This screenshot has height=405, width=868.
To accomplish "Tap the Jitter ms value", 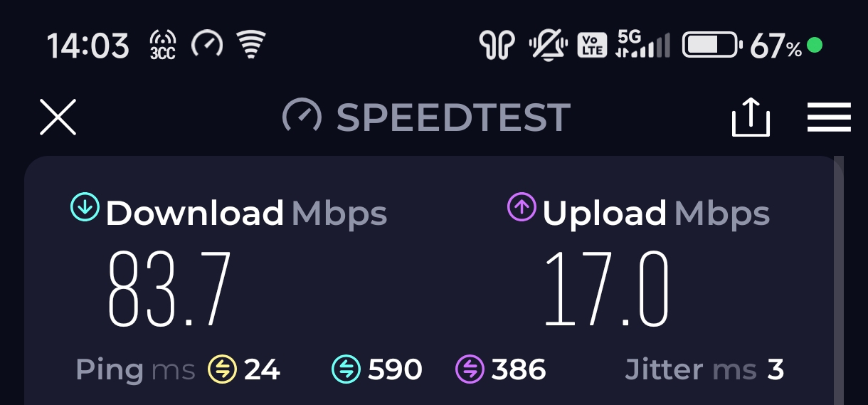I will click(x=776, y=369).
